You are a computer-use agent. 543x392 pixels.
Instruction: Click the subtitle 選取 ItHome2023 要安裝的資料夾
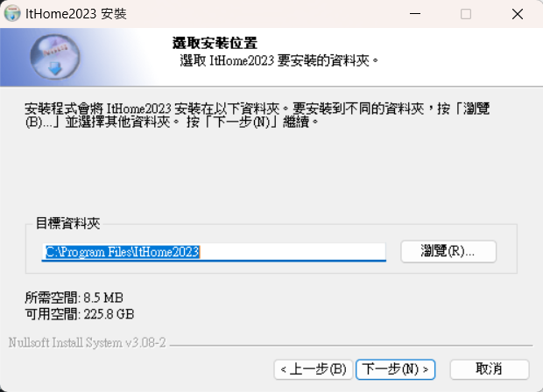point(279,60)
